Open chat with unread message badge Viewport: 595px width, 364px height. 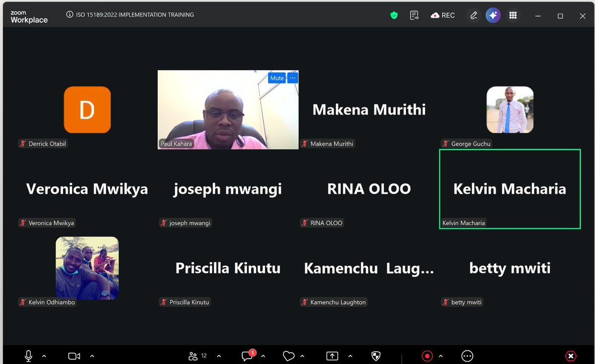247,355
